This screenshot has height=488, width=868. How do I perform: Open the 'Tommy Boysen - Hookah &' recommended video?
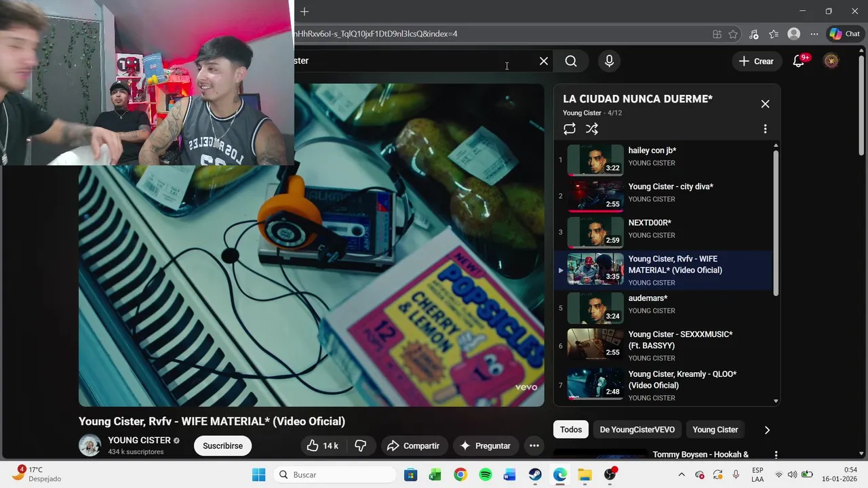coord(701,455)
